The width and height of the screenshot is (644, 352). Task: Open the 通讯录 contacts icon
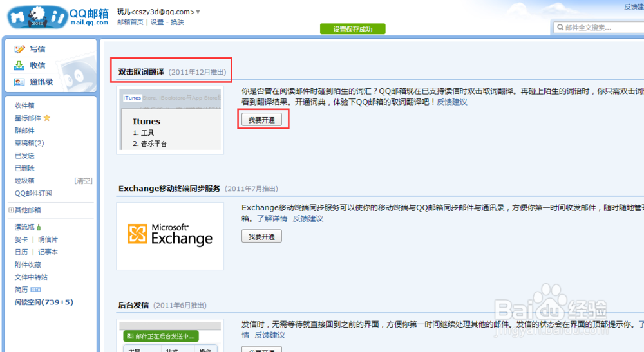click(x=19, y=82)
